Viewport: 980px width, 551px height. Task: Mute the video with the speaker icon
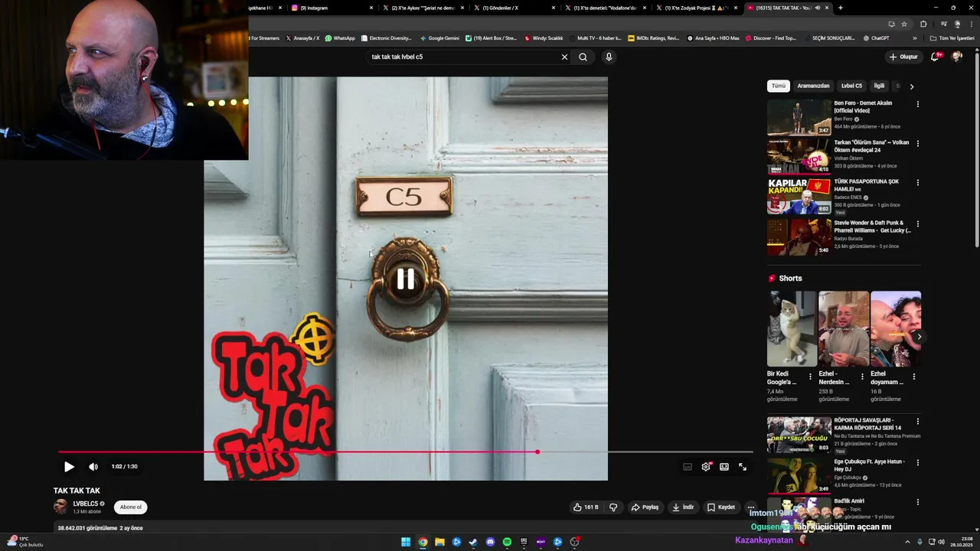click(x=93, y=467)
